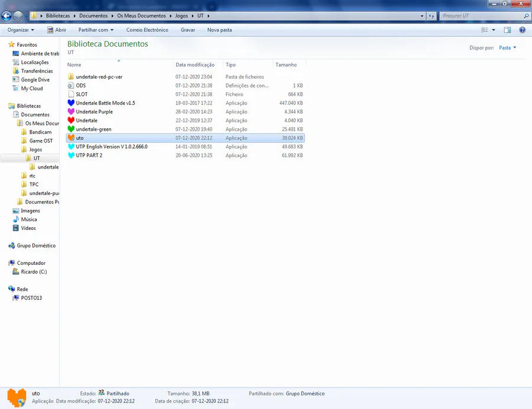532x409 pixels.
Task: Sort by Data modificação column header
Action: click(x=197, y=64)
